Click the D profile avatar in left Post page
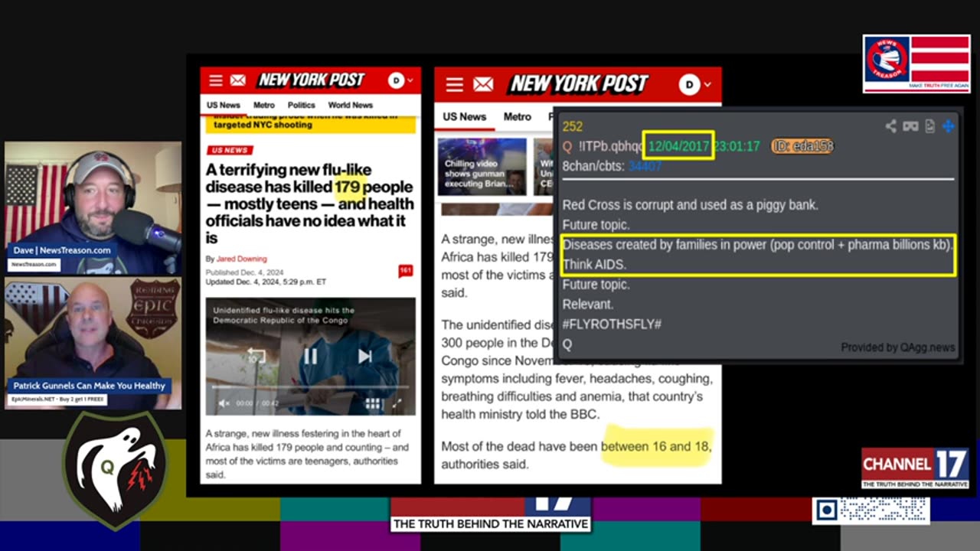The image size is (980, 551). click(x=396, y=80)
